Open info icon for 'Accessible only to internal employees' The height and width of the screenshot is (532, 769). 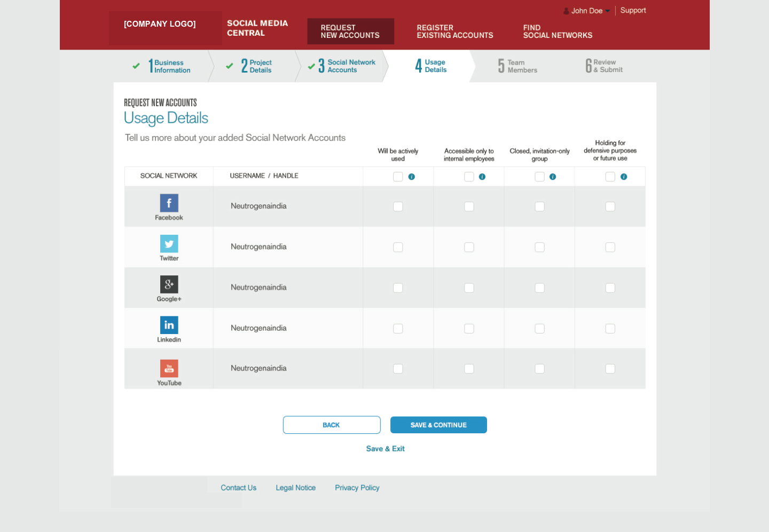click(x=482, y=177)
